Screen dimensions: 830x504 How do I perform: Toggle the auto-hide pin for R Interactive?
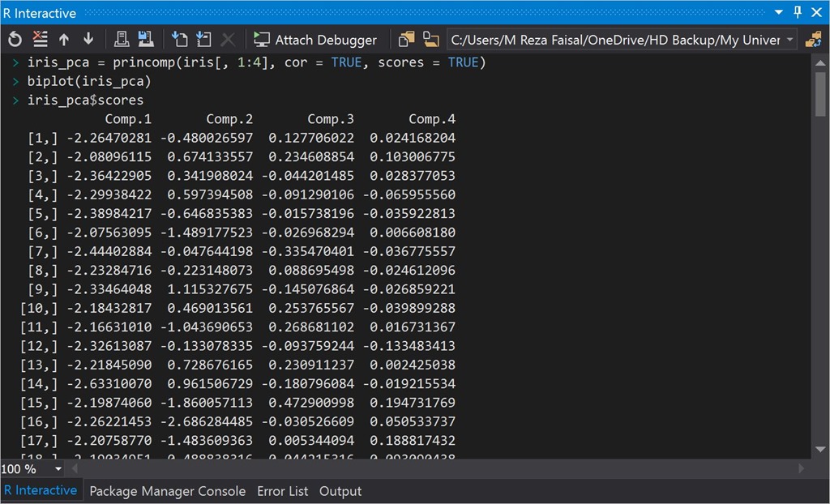[x=798, y=13]
